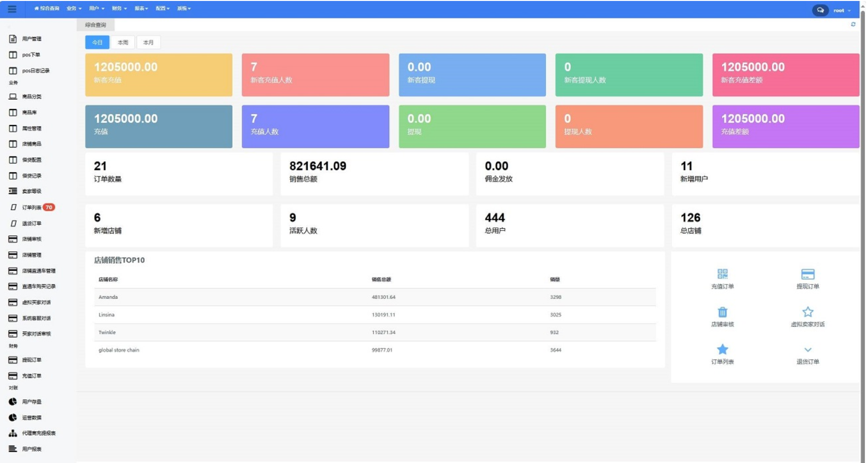Switch to the 本周 time filter
This screenshot has height=463, width=868.
click(123, 43)
